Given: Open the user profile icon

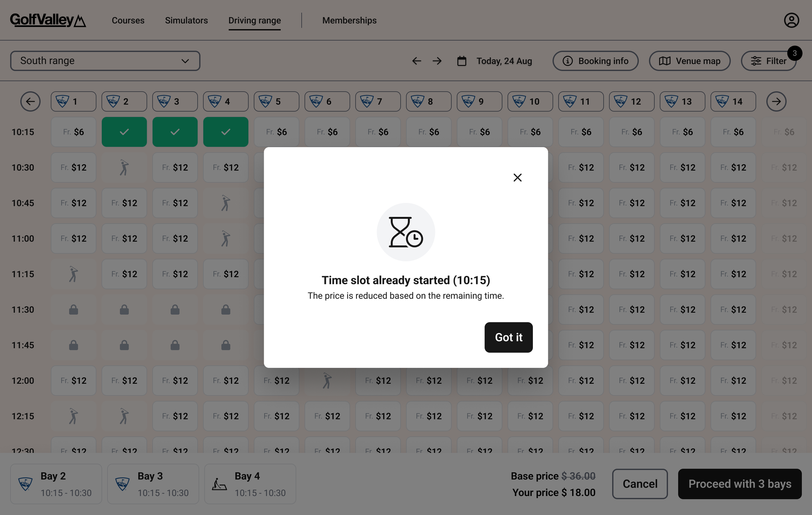Looking at the screenshot, I should coord(791,20).
